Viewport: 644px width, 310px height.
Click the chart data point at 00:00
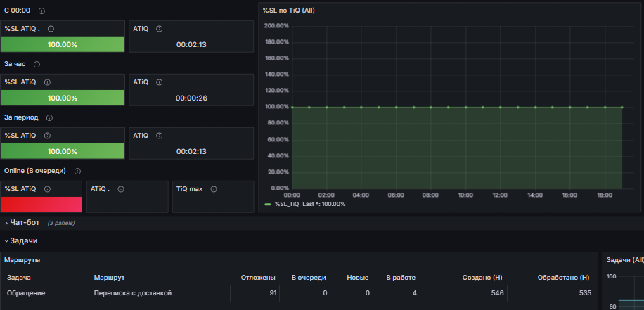(x=292, y=107)
